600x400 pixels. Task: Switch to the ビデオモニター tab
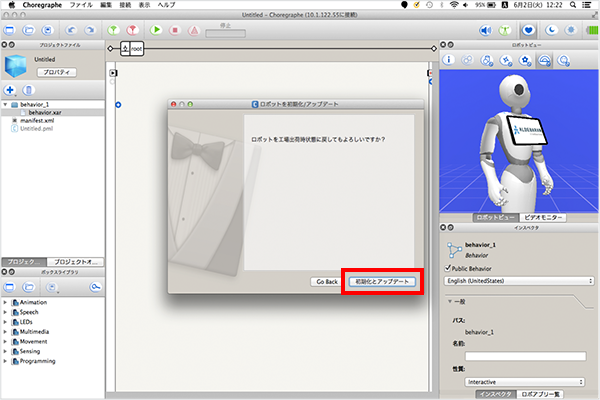543,217
